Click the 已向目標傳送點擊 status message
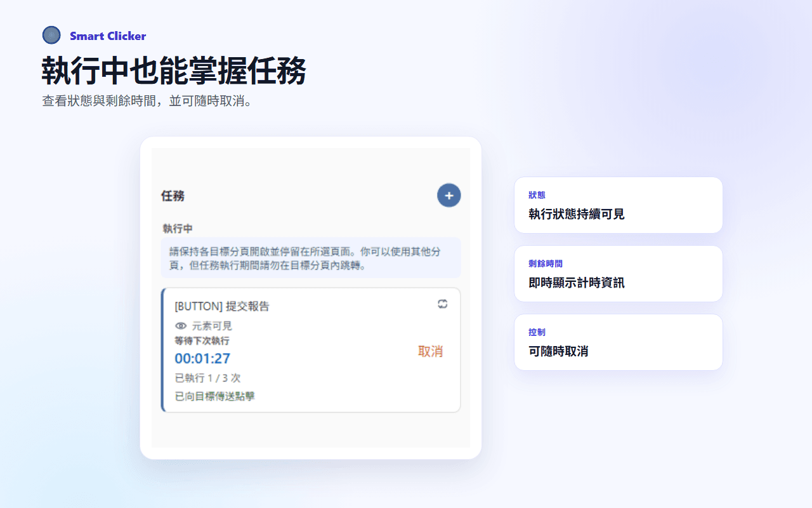Image resolution: width=812 pixels, height=508 pixels. (215, 396)
